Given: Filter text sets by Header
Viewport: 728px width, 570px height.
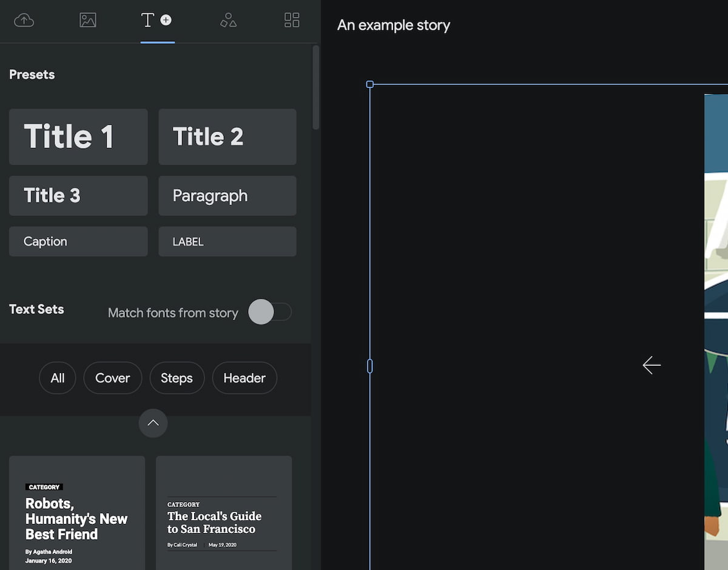Looking at the screenshot, I should (x=244, y=378).
